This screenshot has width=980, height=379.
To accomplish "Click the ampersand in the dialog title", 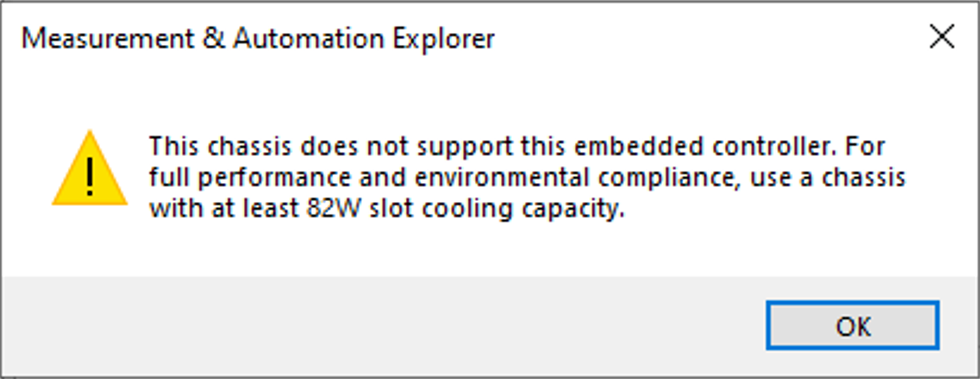I will click(213, 39).
